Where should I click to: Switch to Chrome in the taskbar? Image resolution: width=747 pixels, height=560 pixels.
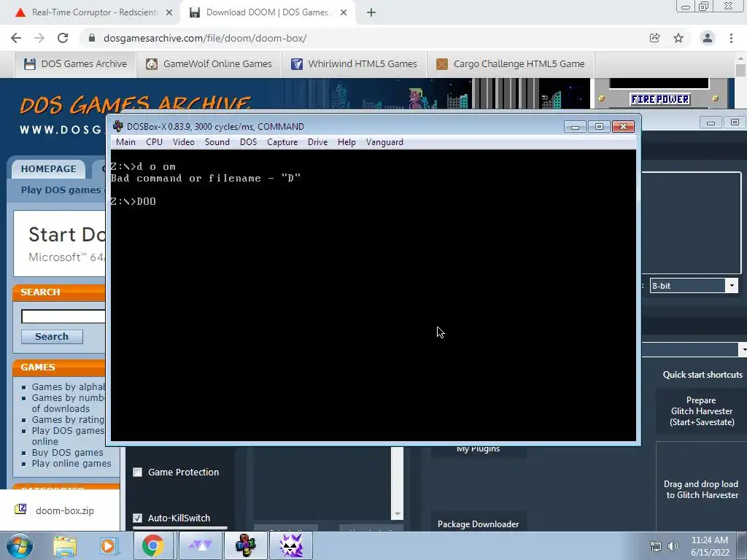pos(152,545)
